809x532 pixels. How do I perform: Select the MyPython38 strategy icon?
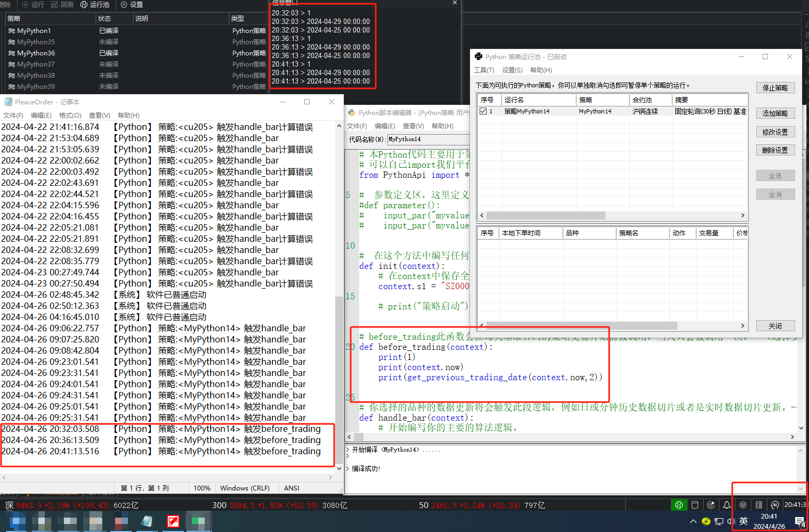tap(12, 76)
